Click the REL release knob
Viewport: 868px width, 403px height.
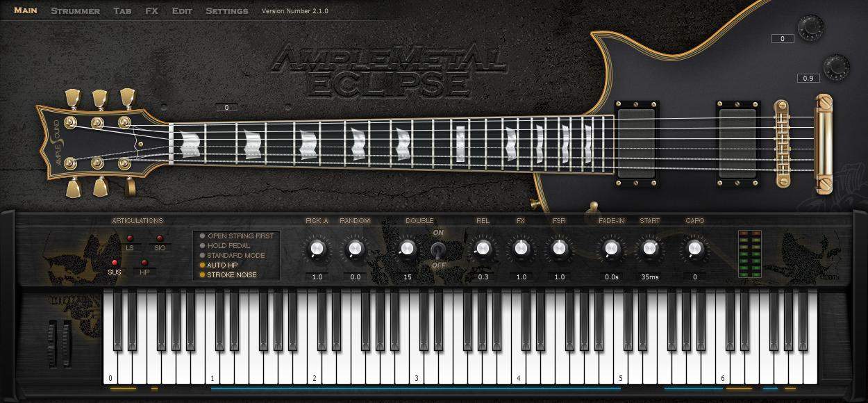click(482, 248)
